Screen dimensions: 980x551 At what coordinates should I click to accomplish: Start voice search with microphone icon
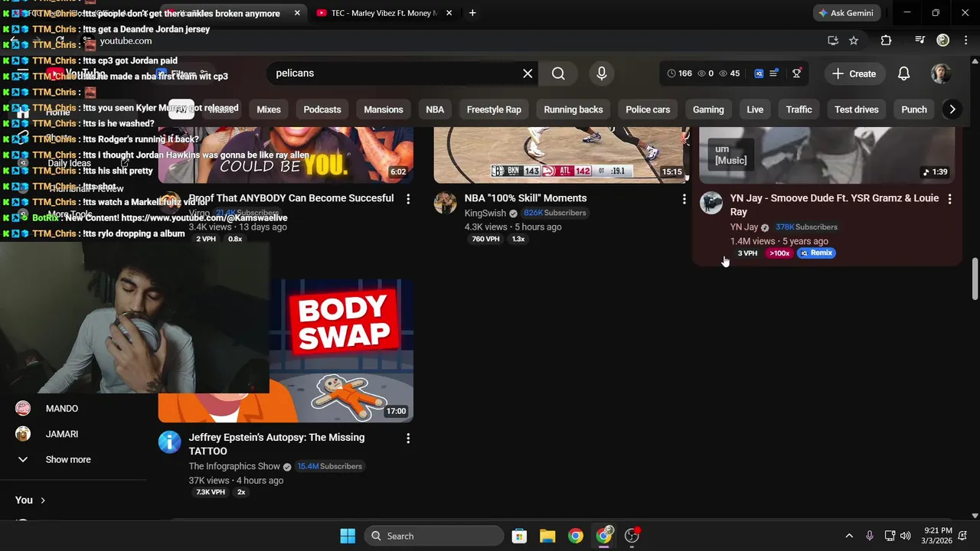(x=602, y=73)
